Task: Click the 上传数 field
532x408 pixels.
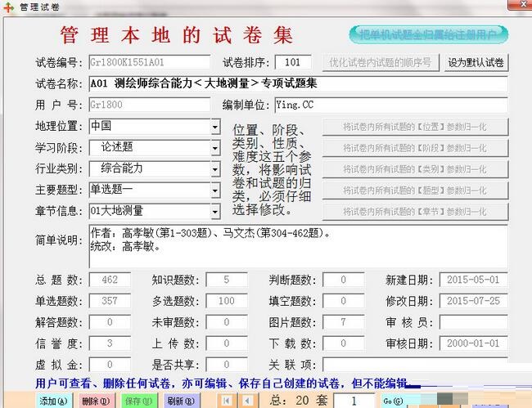Action: [226, 343]
